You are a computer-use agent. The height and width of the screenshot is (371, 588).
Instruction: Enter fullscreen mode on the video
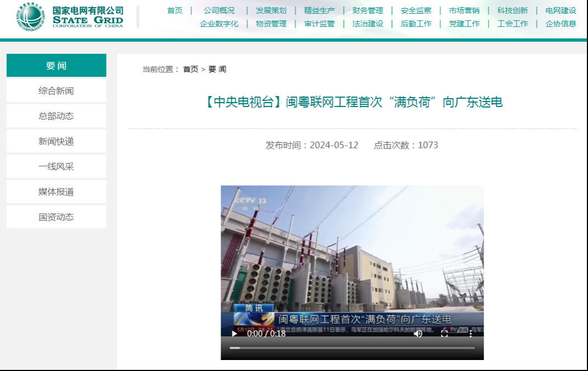[444, 333]
